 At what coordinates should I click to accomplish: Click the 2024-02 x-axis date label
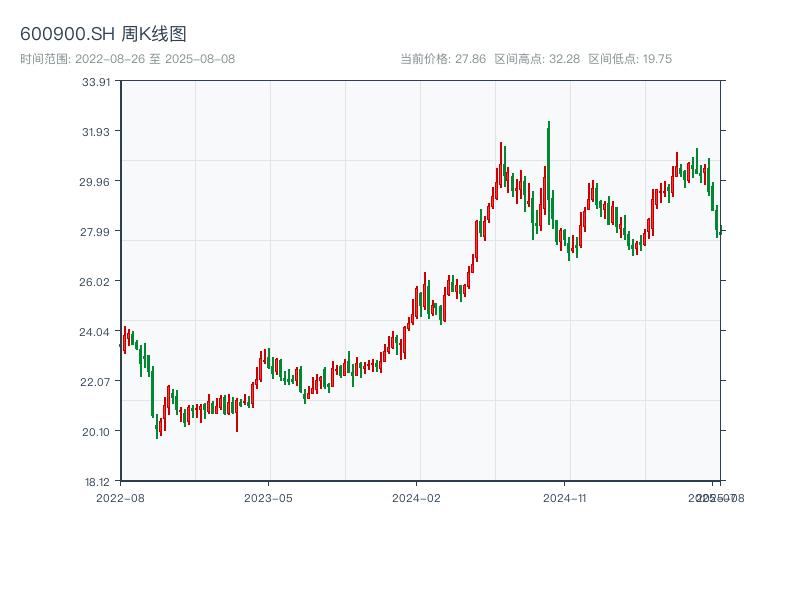pyautogui.click(x=416, y=497)
